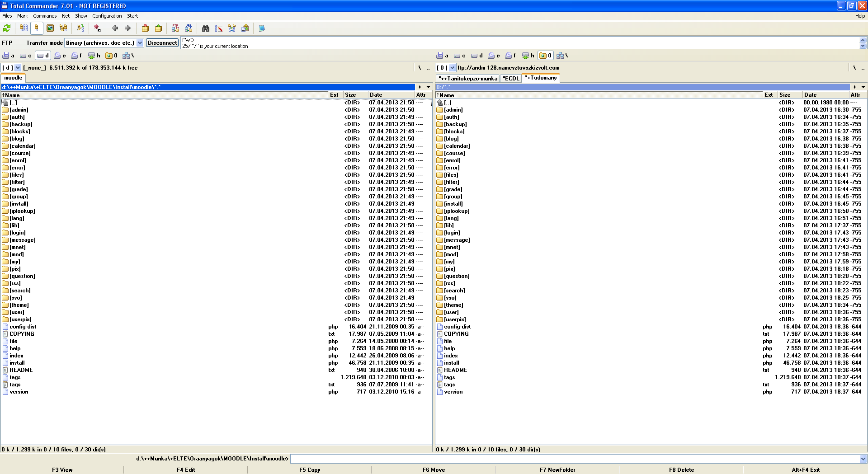Viewport: 868px width, 474px height.
Task: Click the branch view icon with green arrows
Action: coord(80,28)
